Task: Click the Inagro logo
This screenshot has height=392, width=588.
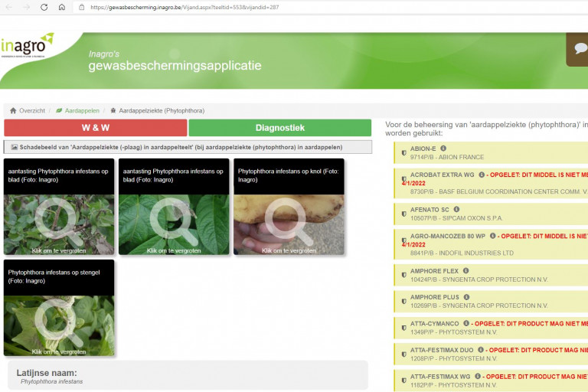Action: 27,45
